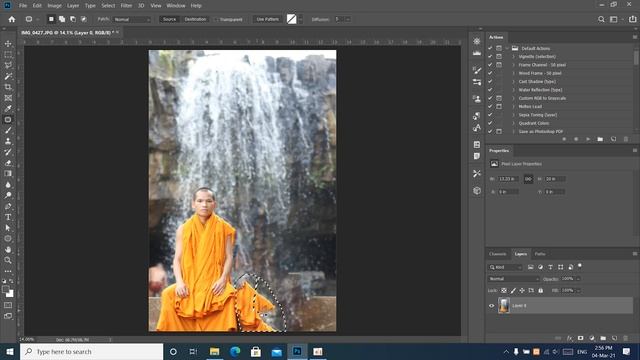The height and width of the screenshot is (360, 640).
Task: Select the Crop tool
Action: pyautogui.click(x=8, y=87)
